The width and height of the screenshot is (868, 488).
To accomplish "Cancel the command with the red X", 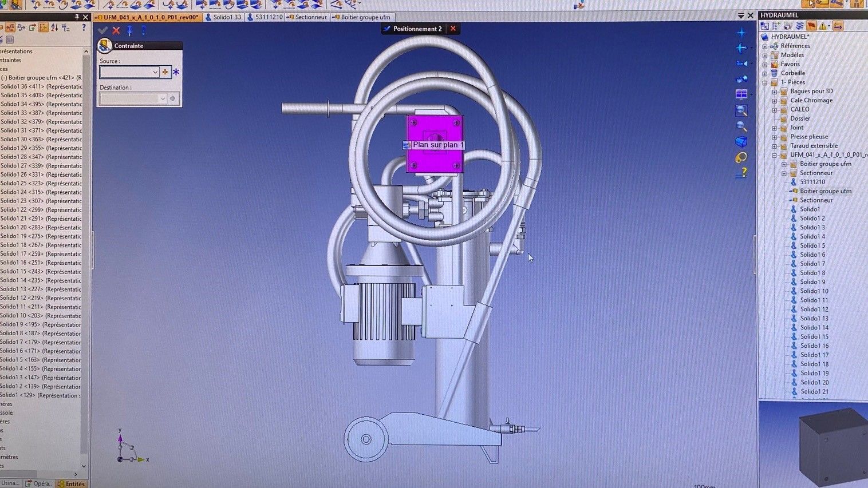I will coord(116,30).
